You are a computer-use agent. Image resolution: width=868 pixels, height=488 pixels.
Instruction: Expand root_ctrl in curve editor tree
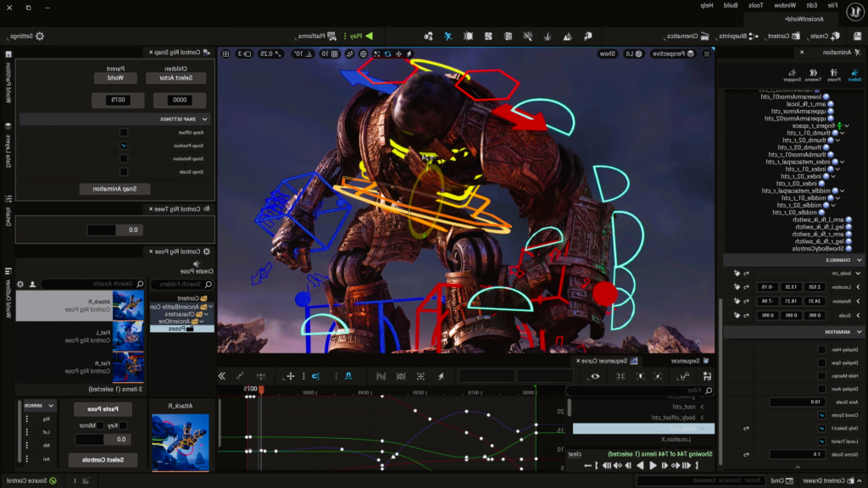[702, 407]
